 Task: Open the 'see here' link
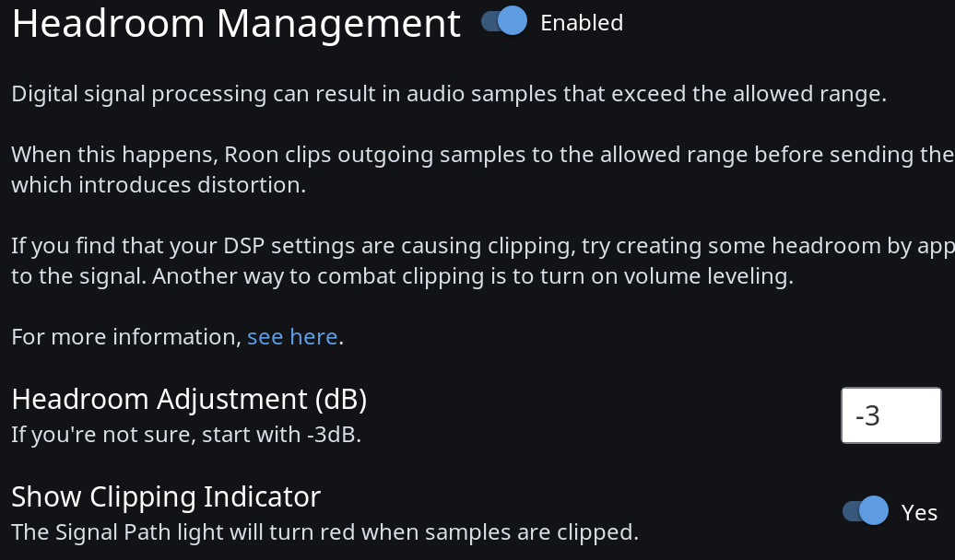click(292, 337)
